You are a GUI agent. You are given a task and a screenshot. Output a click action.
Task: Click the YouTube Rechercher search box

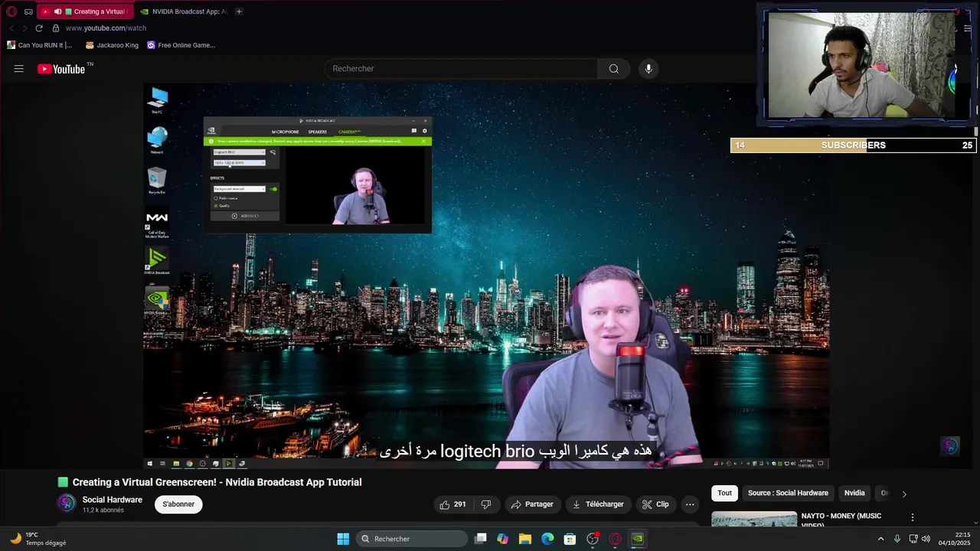tap(461, 69)
